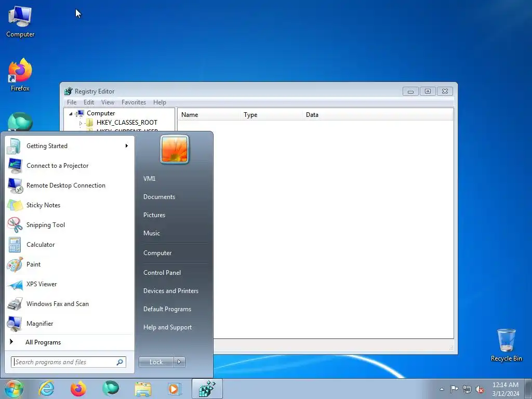The width and height of the screenshot is (532, 399).
Task: Open Documents from Start menu
Action: pyautogui.click(x=159, y=197)
